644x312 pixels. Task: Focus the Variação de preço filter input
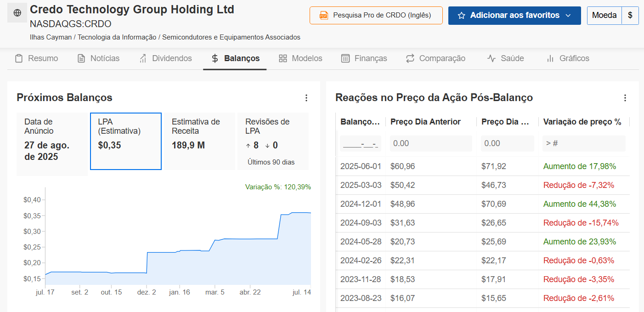click(x=584, y=143)
